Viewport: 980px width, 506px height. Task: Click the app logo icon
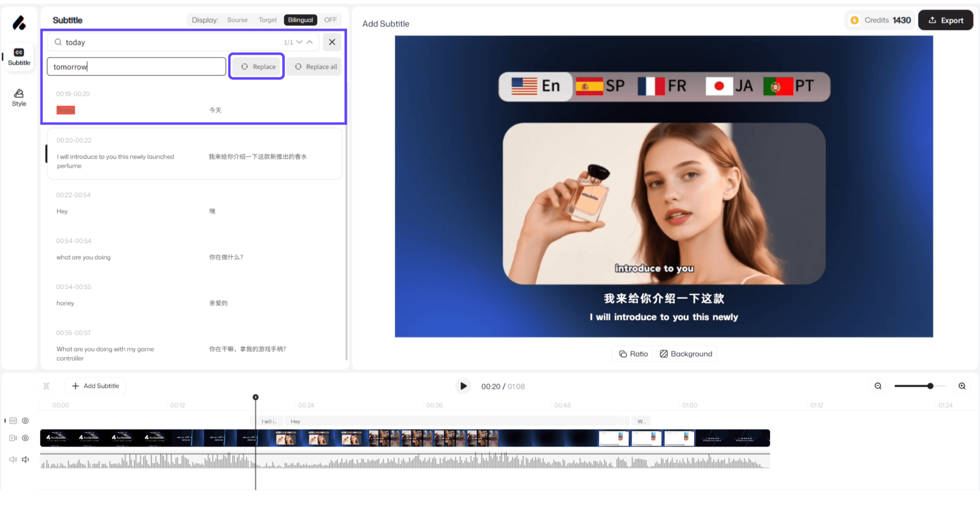pyautogui.click(x=19, y=23)
